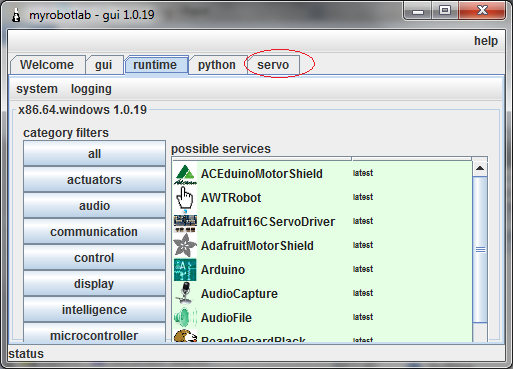Filter services by actuators category
This screenshot has width=513, height=369.
click(x=94, y=180)
